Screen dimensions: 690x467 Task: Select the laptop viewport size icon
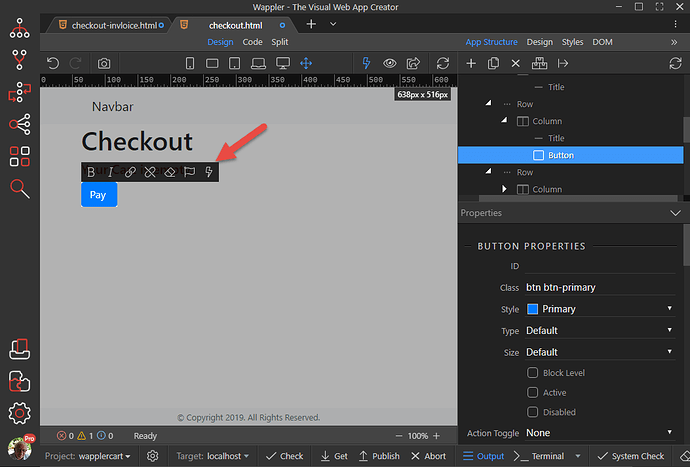tap(258, 63)
